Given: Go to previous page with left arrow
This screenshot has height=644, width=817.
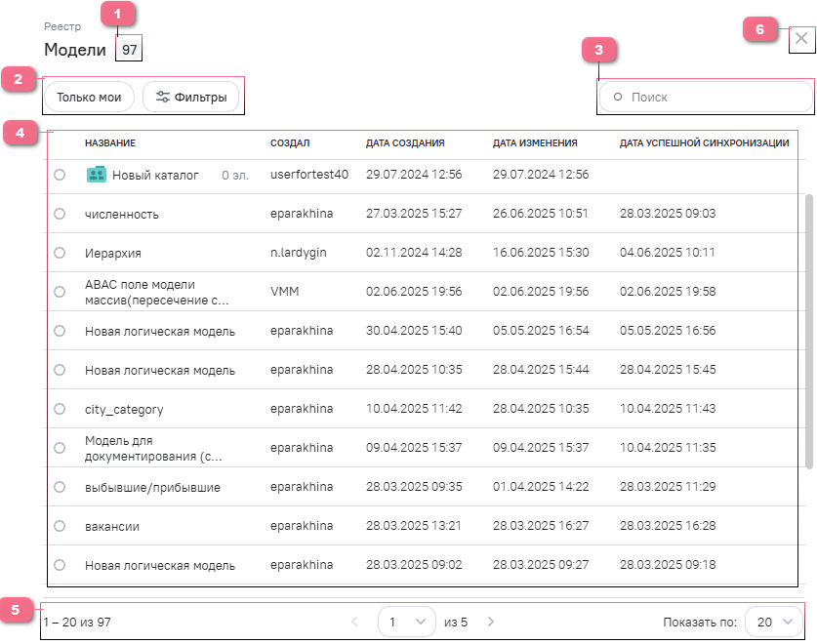Looking at the screenshot, I should pos(354,622).
